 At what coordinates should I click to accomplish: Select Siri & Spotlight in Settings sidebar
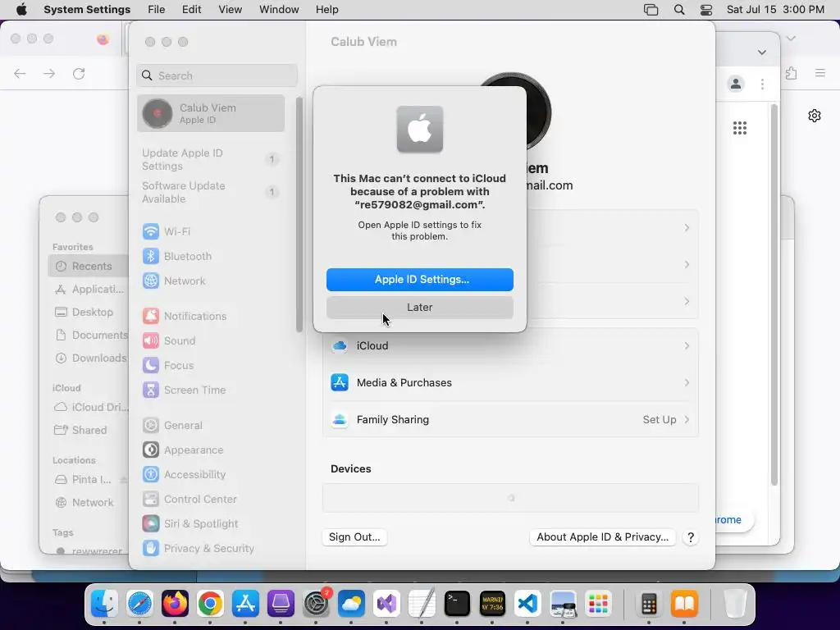coord(211,524)
